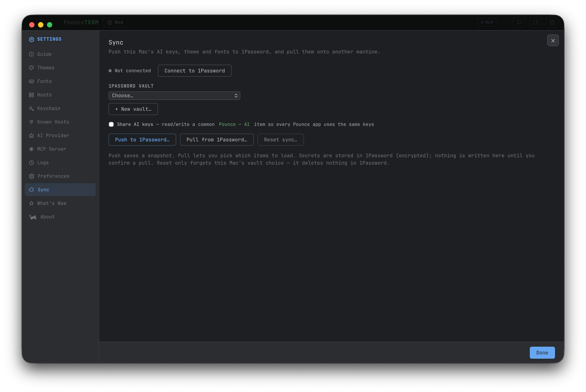Open Fonts settings section
Viewport: 586px width, 392px height.
click(x=60, y=81)
